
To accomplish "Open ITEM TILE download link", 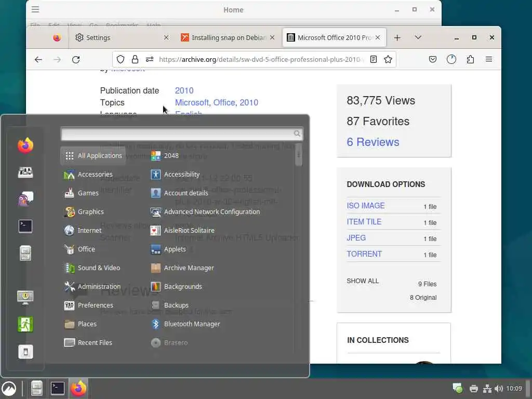I will coord(364,221).
